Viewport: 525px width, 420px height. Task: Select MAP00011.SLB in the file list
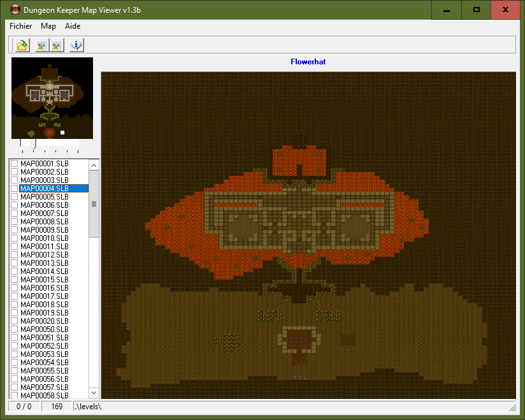coord(44,247)
